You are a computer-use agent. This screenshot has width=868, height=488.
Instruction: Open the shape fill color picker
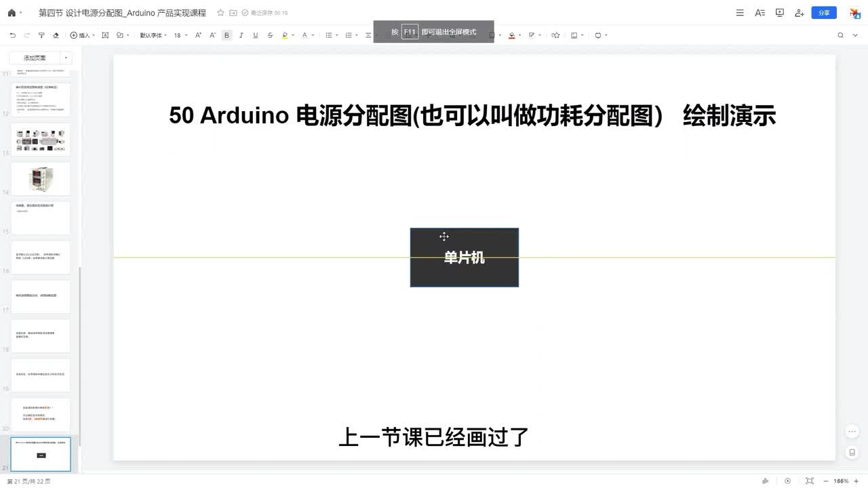(513, 35)
